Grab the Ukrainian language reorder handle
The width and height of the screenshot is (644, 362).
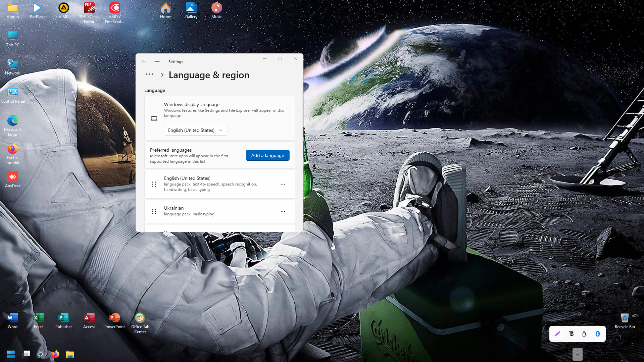pos(154,211)
